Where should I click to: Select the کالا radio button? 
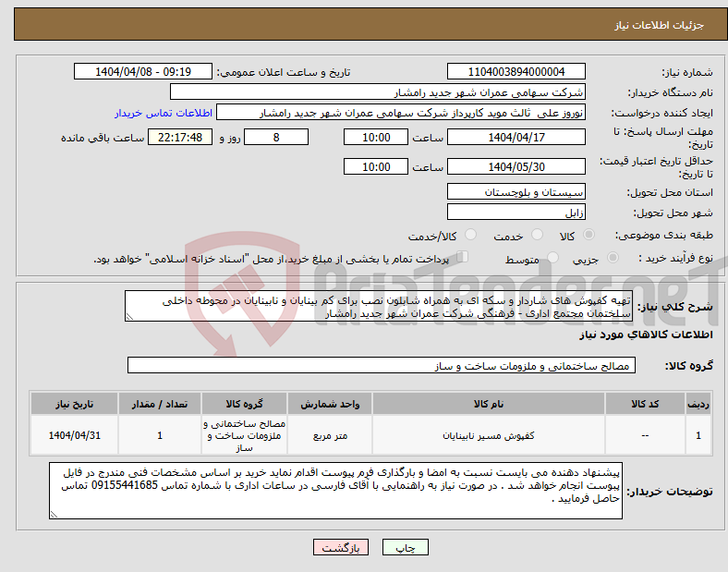[588, 235]
